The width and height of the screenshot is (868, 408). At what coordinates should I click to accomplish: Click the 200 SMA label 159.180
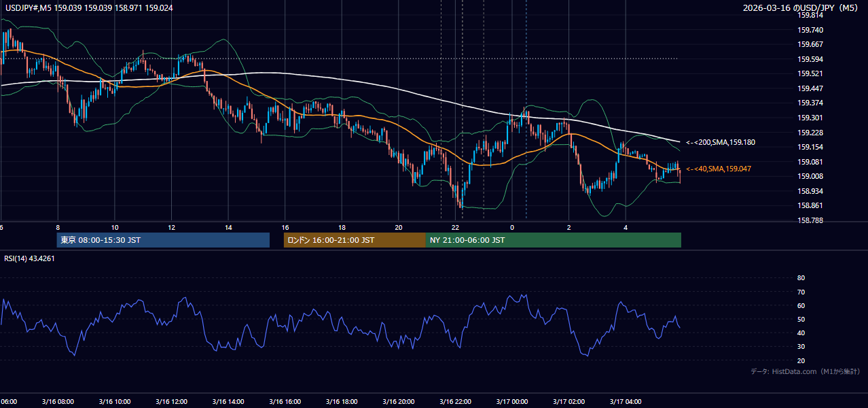tap(720, 143)
